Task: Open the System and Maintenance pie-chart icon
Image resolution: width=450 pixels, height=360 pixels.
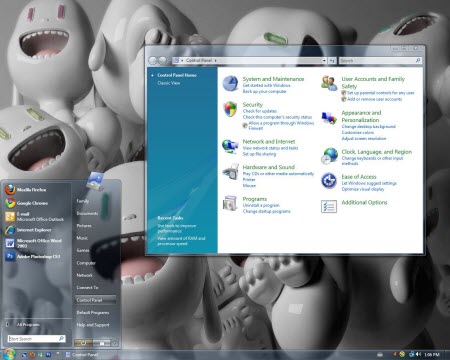Action: coord(230,83)
